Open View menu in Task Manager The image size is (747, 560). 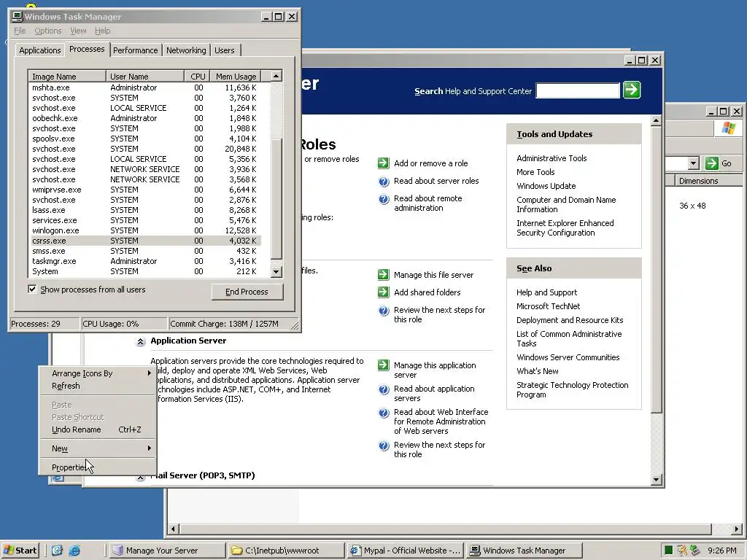click(78, 31)
